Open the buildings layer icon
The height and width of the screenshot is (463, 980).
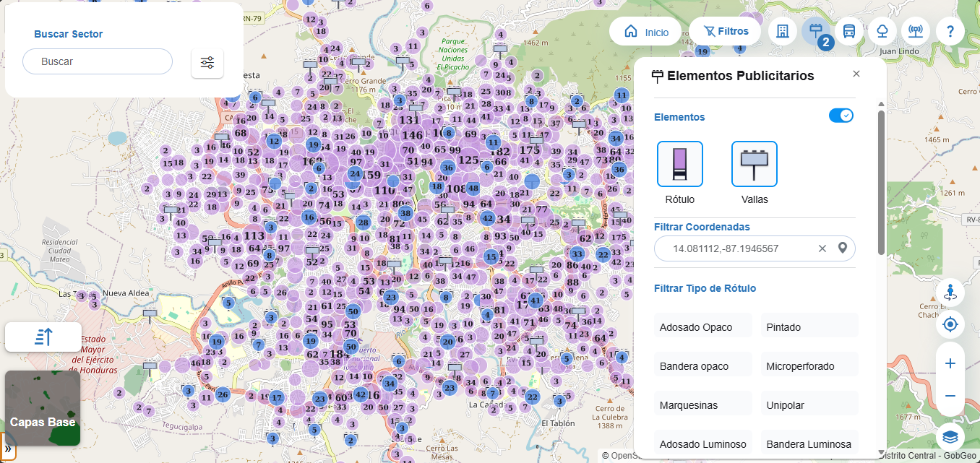[782, 31]
